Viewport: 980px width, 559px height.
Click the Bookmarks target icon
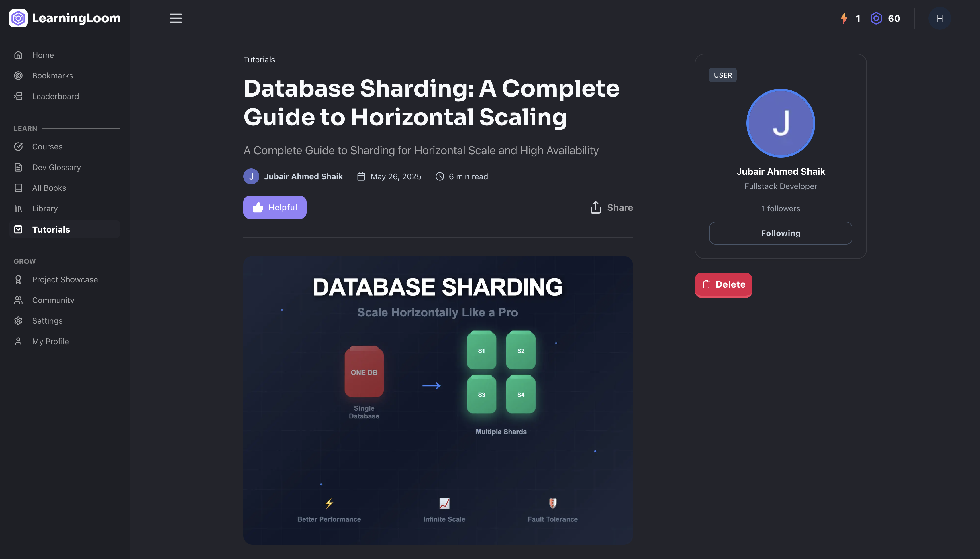pos(18,76)
